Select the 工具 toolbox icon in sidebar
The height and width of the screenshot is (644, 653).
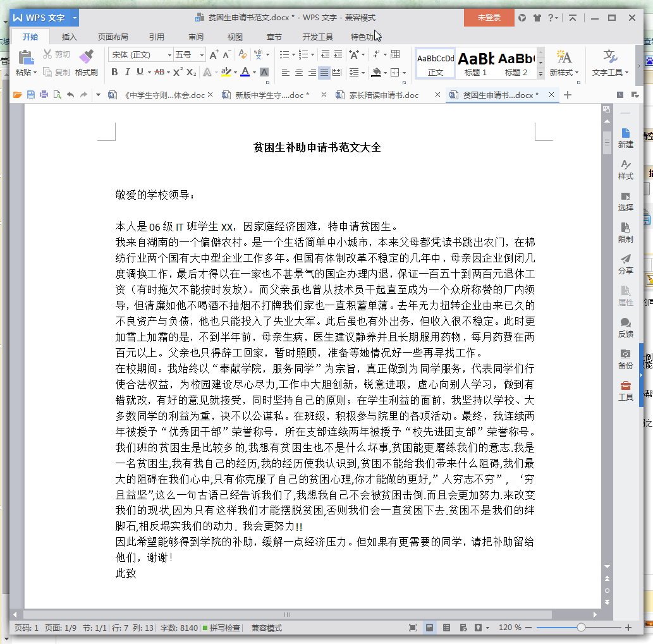[x=625, y=390]
